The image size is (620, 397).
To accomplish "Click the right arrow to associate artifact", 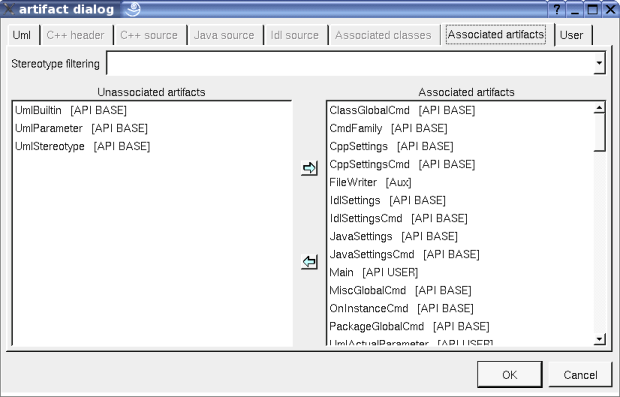I will [309, 168].
